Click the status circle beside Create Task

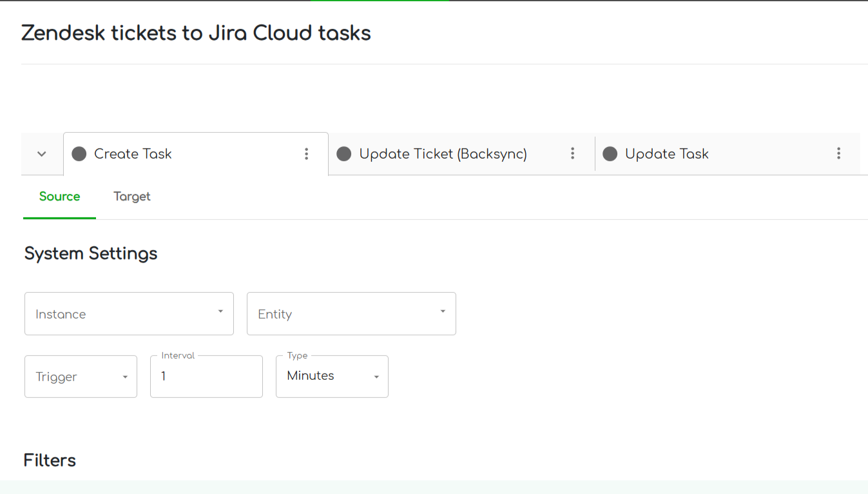(x=79, y=153)
